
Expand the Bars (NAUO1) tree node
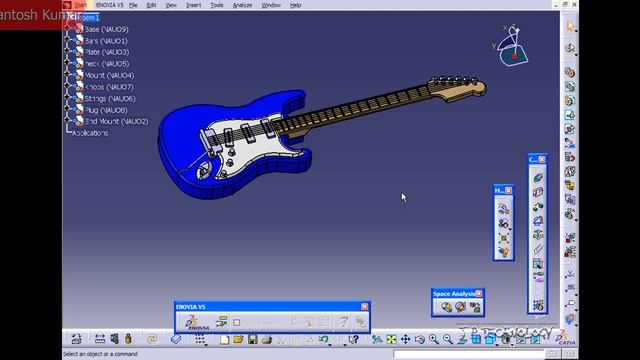pos(67,40)
